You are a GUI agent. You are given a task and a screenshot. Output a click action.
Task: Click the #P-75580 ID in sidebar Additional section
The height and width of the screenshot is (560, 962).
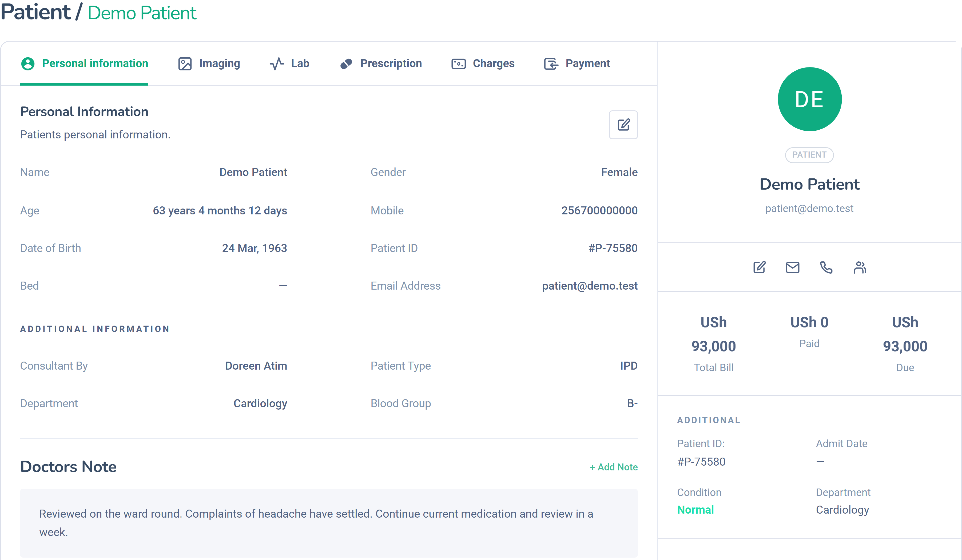701,462
